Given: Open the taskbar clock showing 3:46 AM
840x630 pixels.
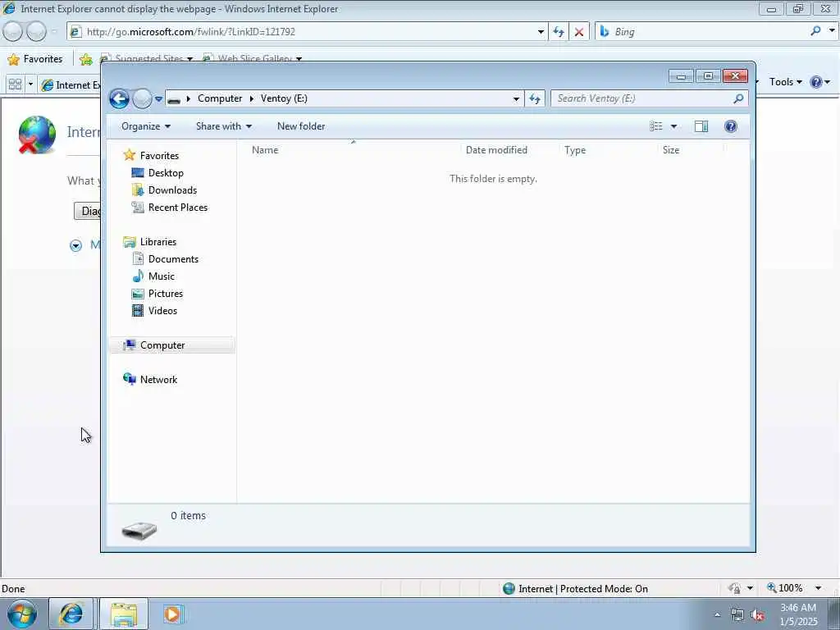Looking at the screenshot, I should pyautogui.click(x=798, y=614).
